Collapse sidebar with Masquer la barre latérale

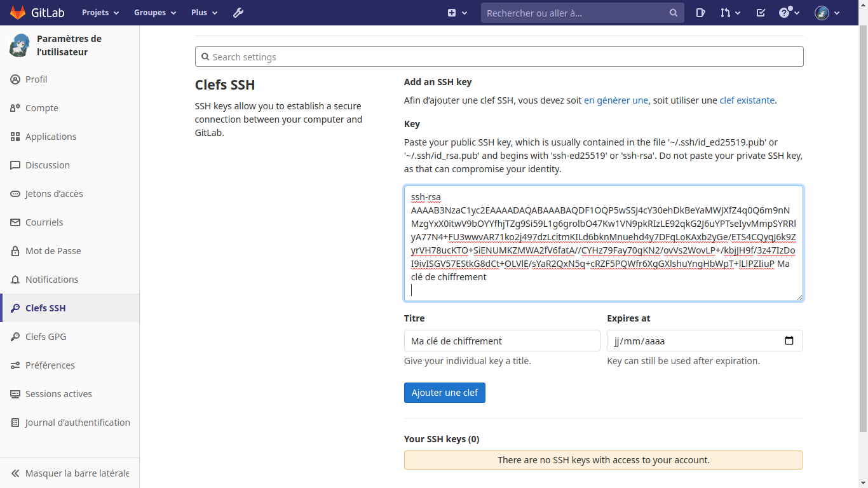pos(70,473)
